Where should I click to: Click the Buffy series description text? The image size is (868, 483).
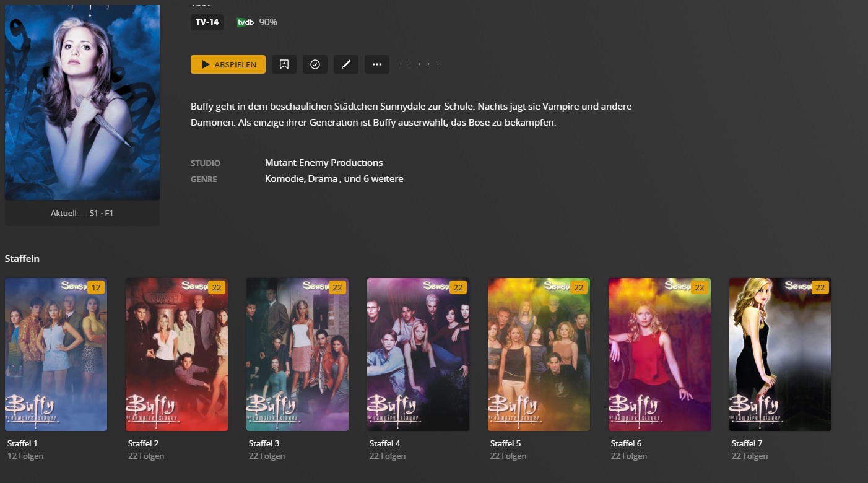tap(411, 115)
